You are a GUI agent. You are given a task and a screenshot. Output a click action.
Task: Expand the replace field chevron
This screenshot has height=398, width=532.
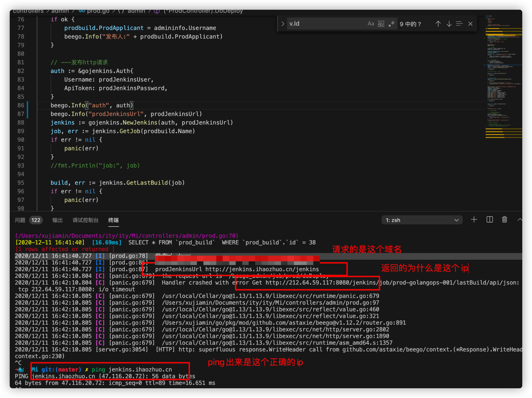coord(283,24)
